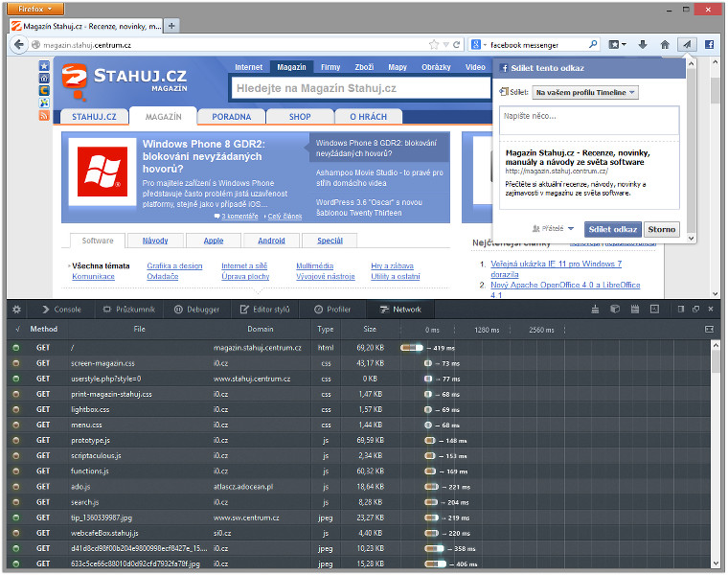728x575 pixels.
Task: Select the Network devtools tab
Action: click(x=400, y=310)
